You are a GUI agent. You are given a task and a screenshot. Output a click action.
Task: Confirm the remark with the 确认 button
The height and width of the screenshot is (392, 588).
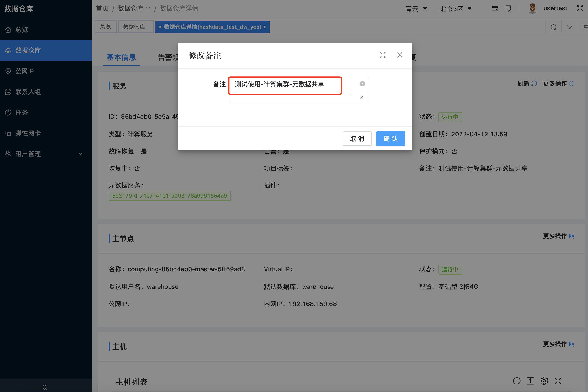point(390,138)
